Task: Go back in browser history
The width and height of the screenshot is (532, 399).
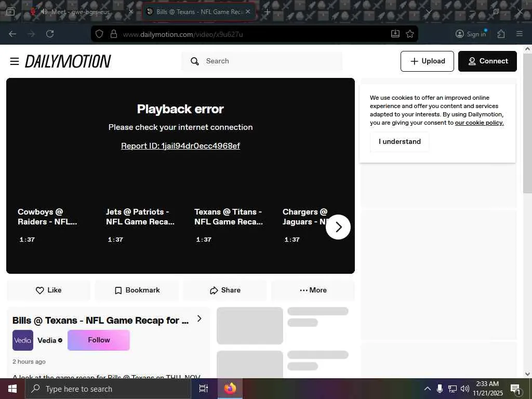Action: [x=12, y=34]
